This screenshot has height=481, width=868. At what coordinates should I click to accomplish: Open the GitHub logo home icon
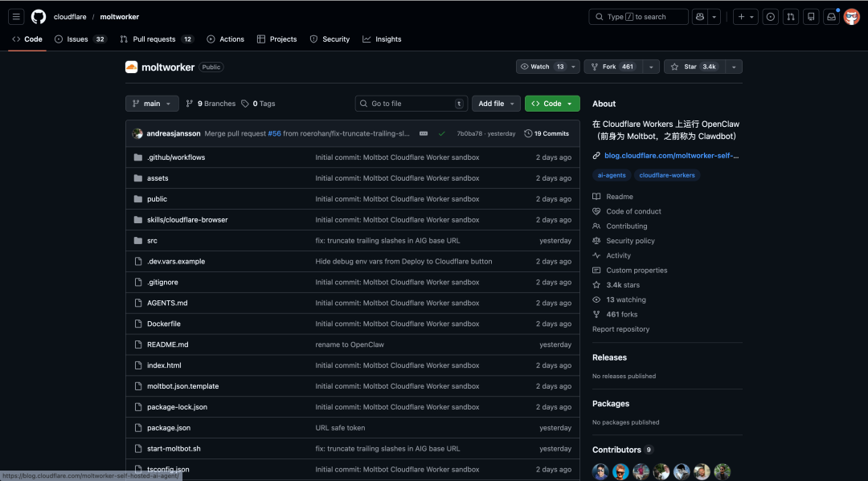pyautogui.click(x=39, y=16)
